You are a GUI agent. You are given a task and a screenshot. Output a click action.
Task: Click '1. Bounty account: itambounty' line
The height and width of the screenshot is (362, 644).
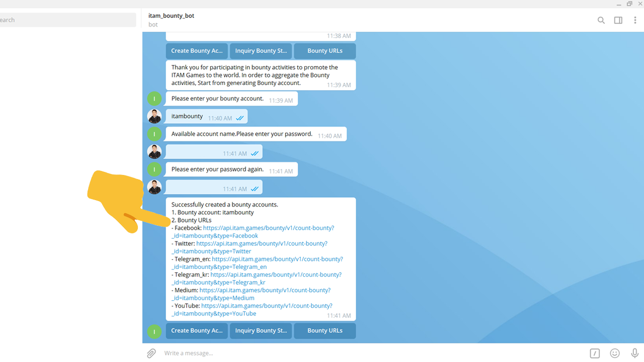(x=212, y=212)
